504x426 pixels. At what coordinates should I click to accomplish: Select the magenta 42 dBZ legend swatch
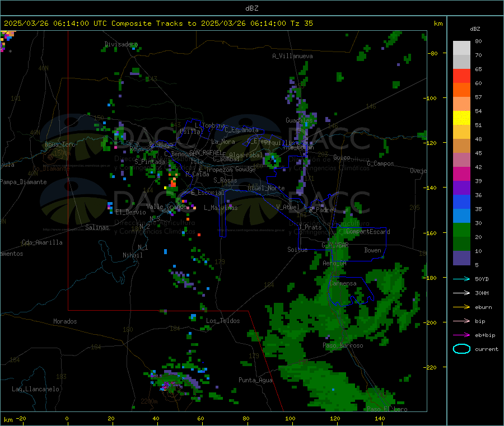(x=461, y=174)
